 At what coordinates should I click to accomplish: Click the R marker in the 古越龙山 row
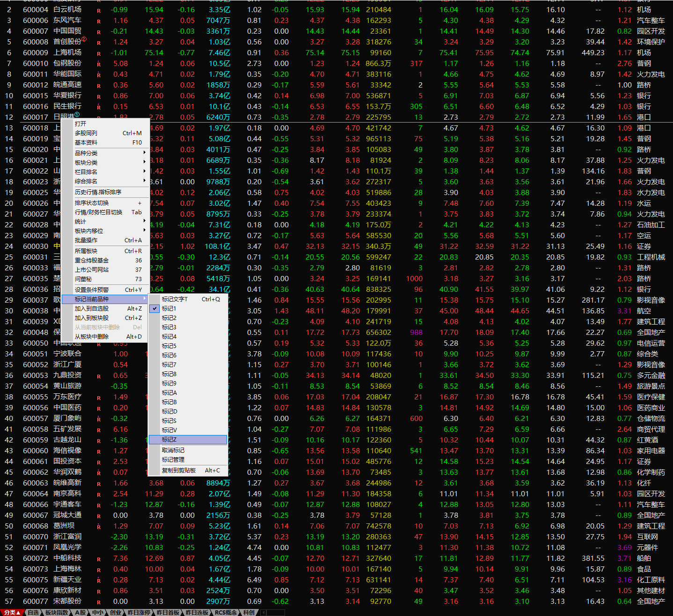click(99, 441)
